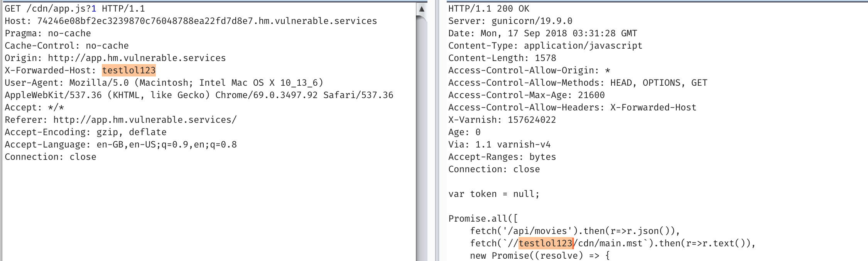Click the var token = null; line

click(493, 194)
